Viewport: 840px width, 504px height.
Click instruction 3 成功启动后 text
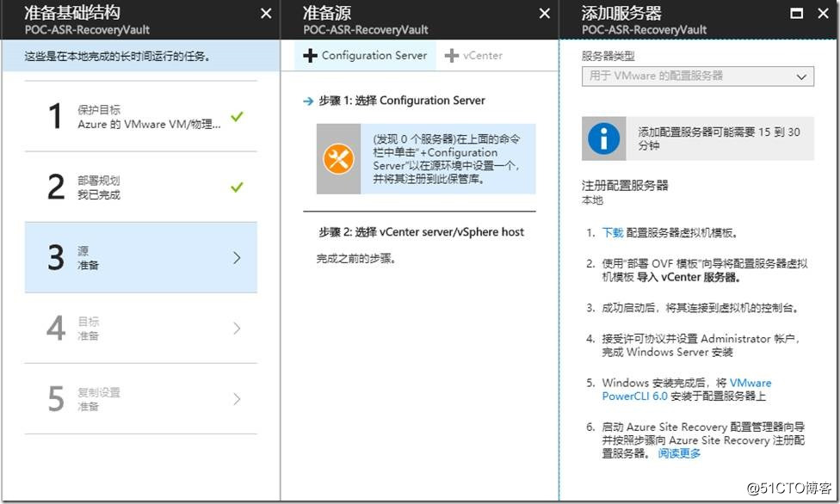pyautogui.click(x=701, y=308)
